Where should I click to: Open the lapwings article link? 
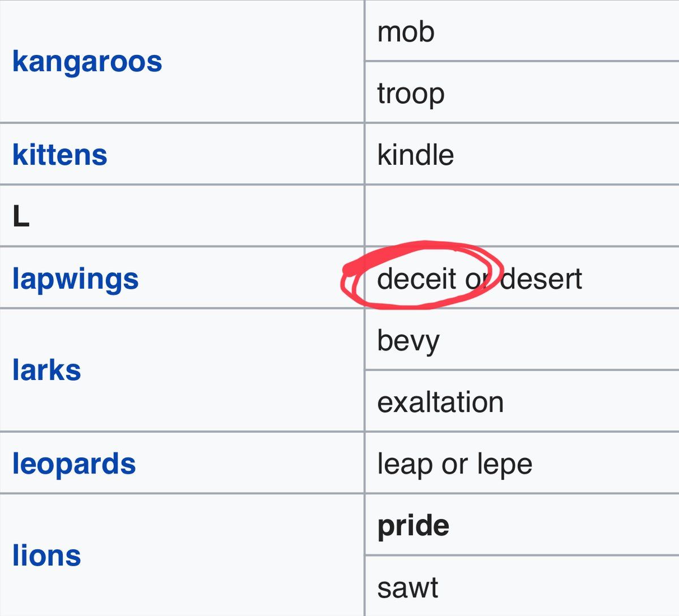coord(75,279)
